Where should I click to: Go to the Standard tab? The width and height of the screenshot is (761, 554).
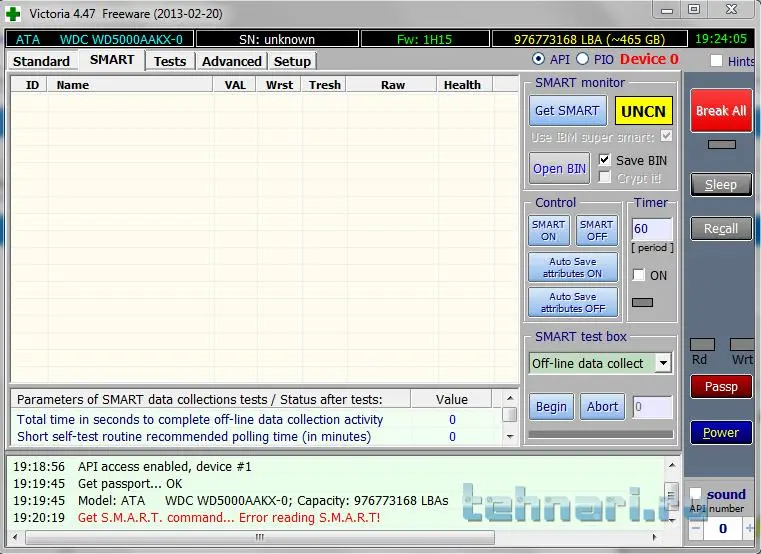tap(41, 61)
